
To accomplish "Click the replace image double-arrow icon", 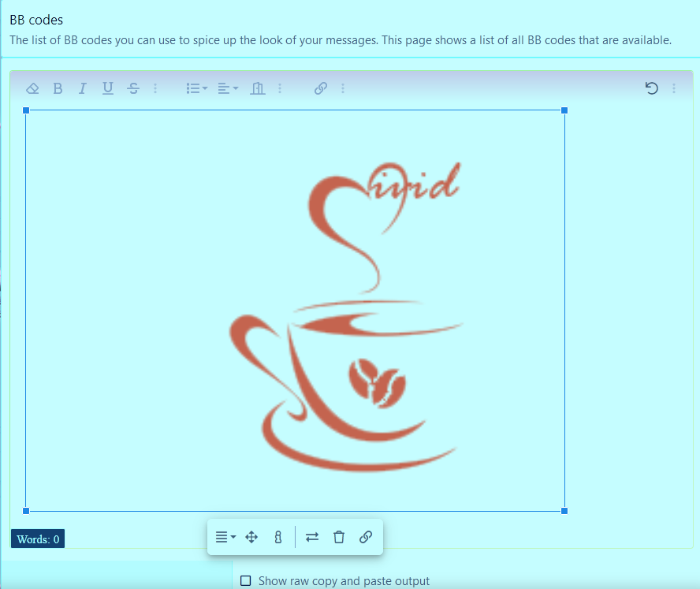I will click(x=312, y=537).
